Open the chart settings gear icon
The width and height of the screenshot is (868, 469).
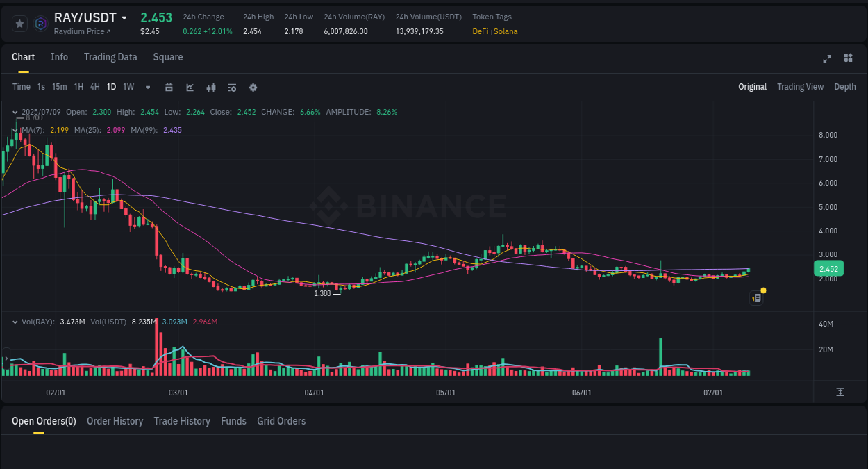coord(253,87)
